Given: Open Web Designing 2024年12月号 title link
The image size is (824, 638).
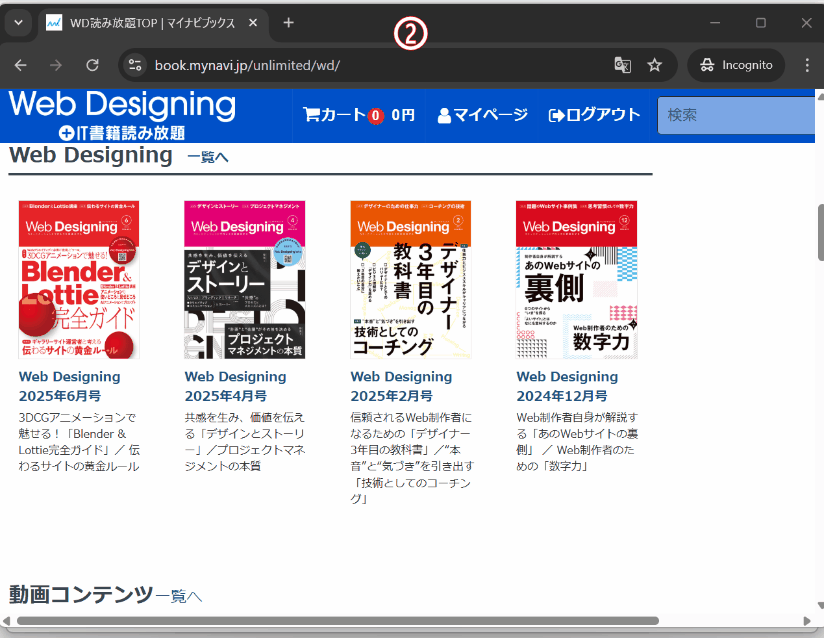Looking at the screenshot, I should click(x=567, y=386).
